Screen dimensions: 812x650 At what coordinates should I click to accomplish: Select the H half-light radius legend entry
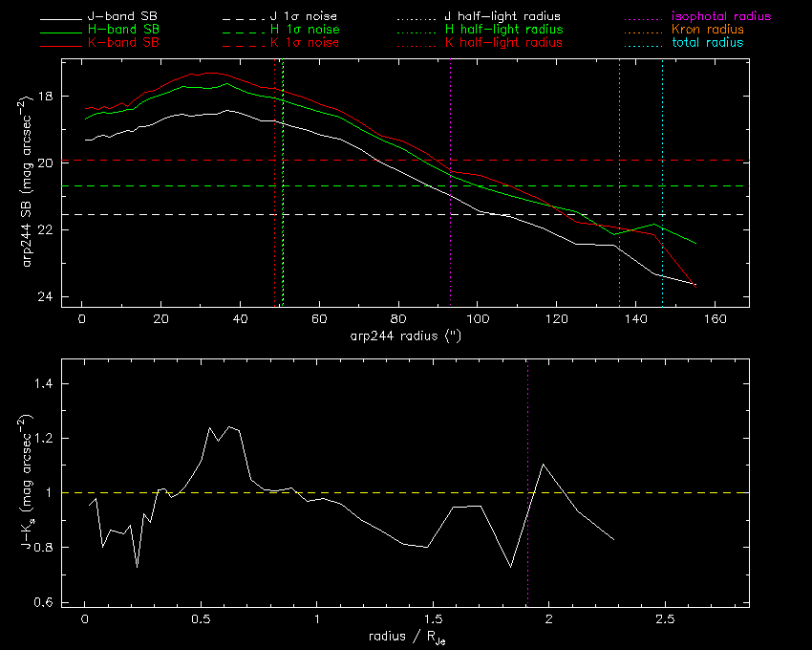click(503, 30)
